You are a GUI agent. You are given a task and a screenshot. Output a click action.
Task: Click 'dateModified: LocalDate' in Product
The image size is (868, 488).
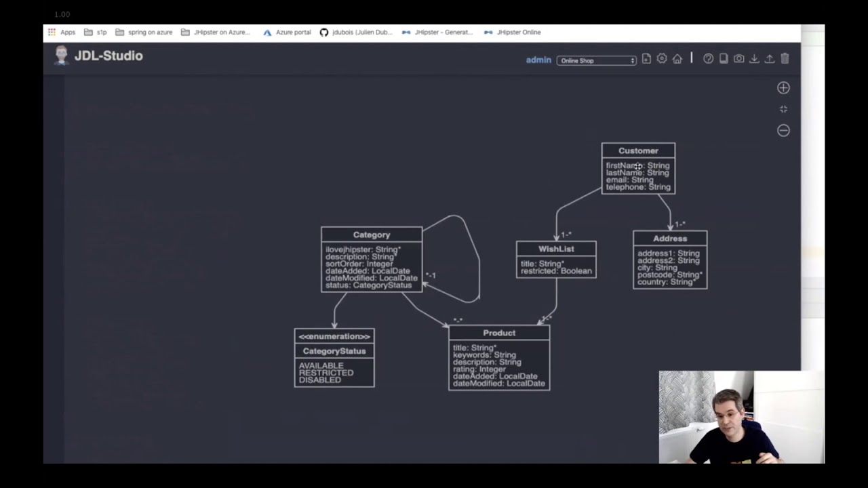point(498,384)
